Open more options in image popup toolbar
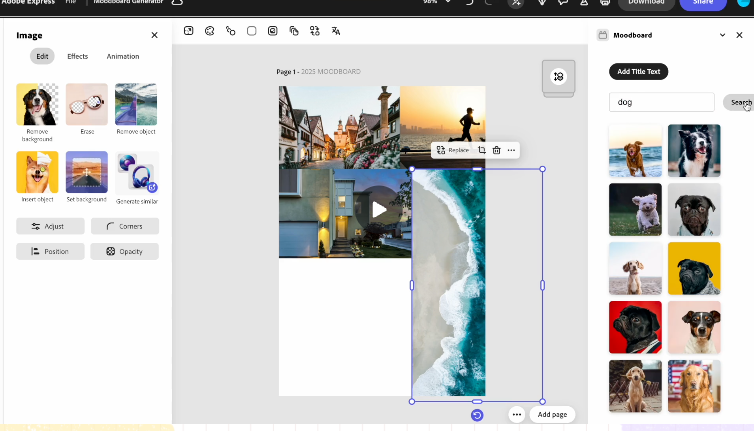The height and width of the screenshot is (431, 754). tap(511, 150)
